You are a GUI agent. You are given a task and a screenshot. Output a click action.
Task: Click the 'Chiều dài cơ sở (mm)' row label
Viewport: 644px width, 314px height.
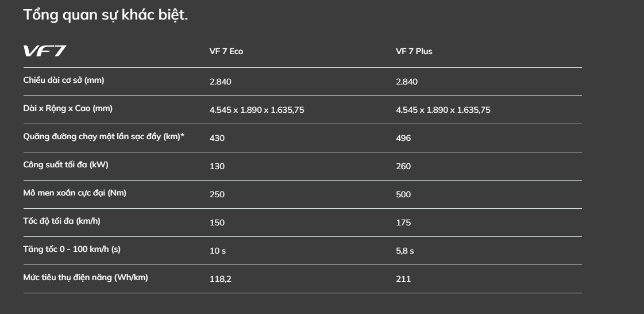coord(64,81)
